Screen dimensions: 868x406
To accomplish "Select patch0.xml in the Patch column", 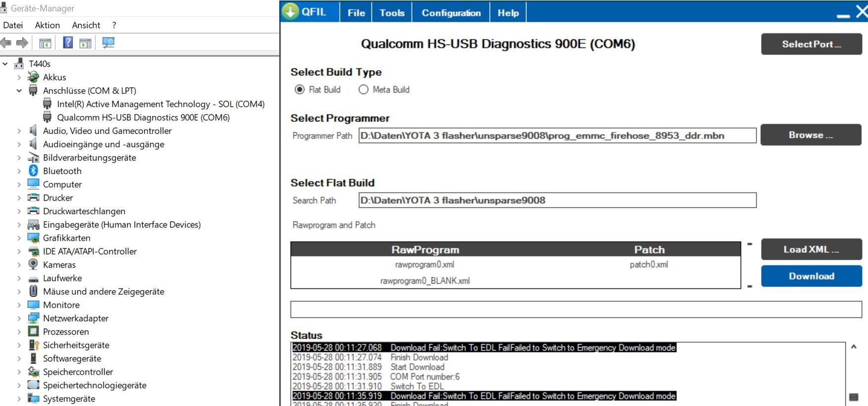I will [x=649, y=264].
